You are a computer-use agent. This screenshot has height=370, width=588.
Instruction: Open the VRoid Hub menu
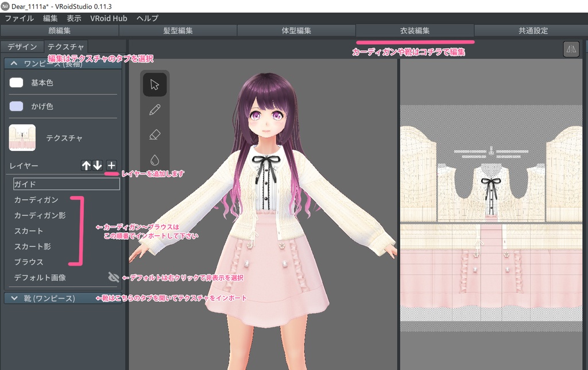click(x=109, y=18)
